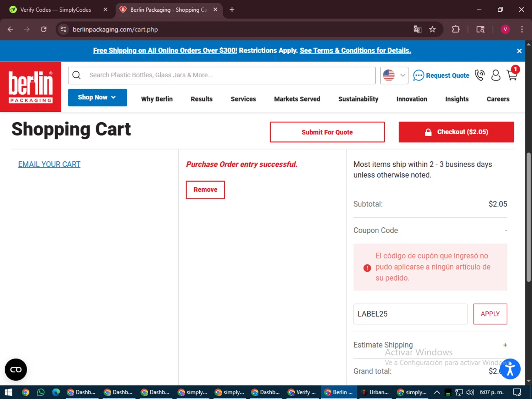Show hidden system tray icons

[437, 392]
